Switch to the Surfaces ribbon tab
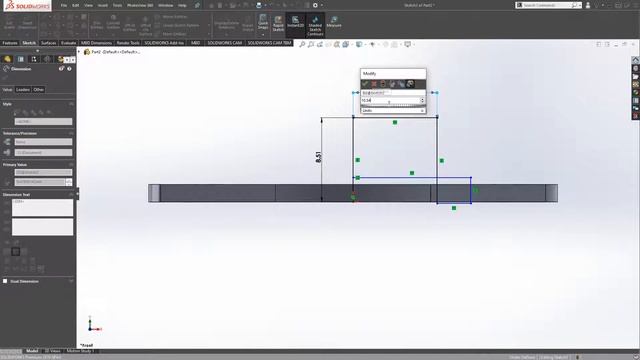640x360 pixels. pos(49,43)
